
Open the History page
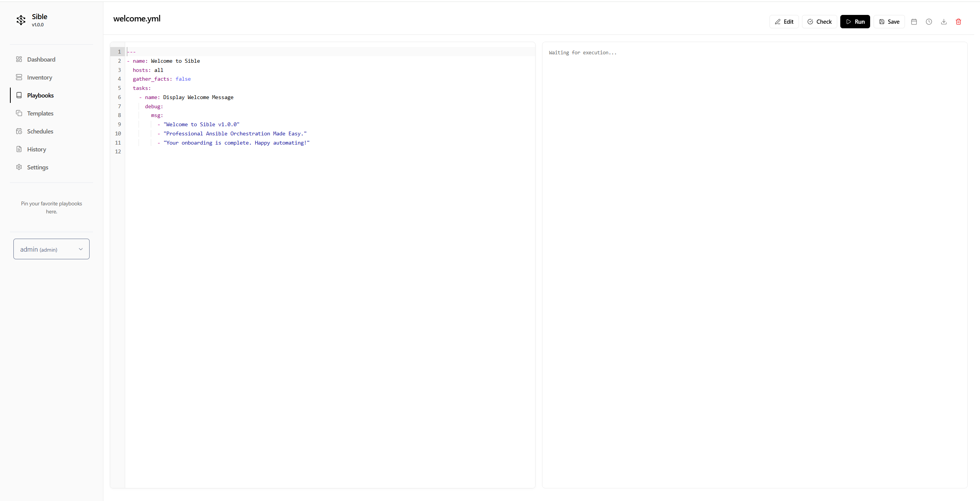(x=36, y=149)
